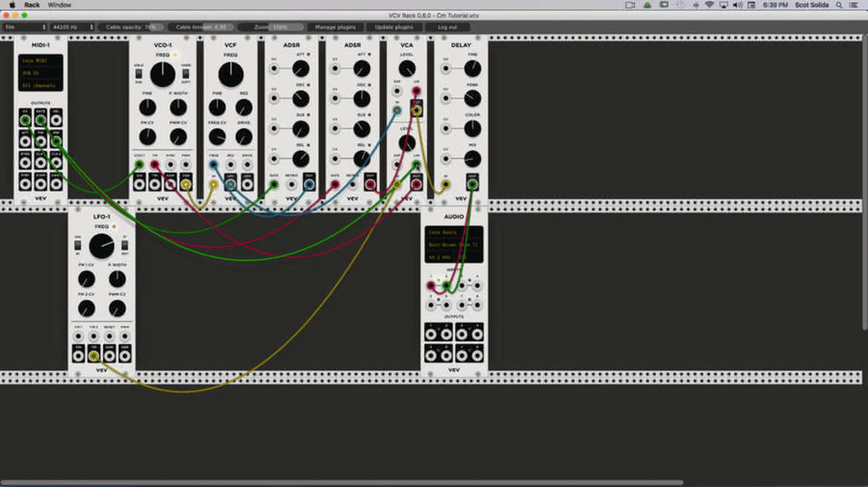The width and height of the screenshot is (868, 487).
Task: Open the Apple menu
Action: click(x=12, y=5)
